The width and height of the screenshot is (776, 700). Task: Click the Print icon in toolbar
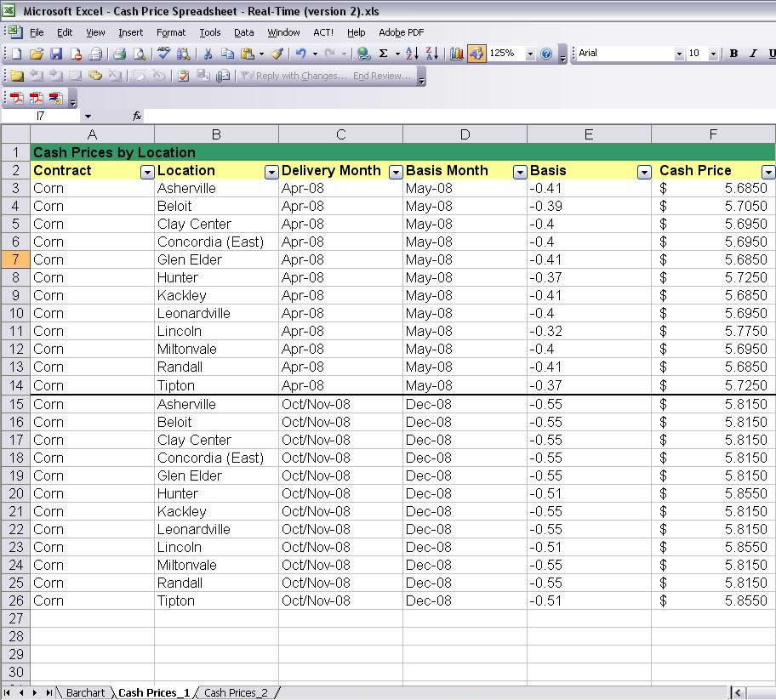tap(119, 54)
